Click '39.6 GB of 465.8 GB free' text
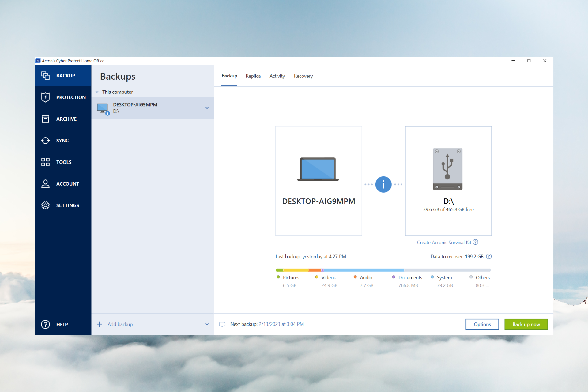Screen dimensions: 588x392 (448, 210)
